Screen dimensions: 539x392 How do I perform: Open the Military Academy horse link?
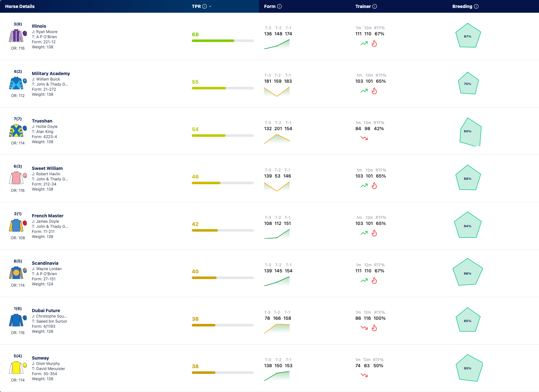[51, 73]
